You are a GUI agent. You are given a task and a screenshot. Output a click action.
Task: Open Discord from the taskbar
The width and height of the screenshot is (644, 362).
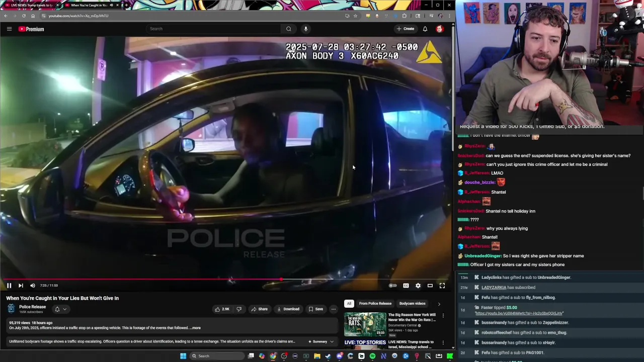pos(339,356)
